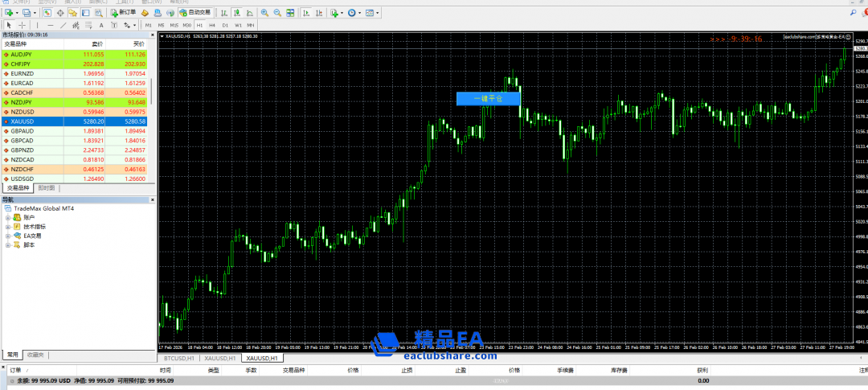Click the New Order (新订单) toolbar button
The height and width of the screenshot is (390, 868).
[124, 13]
